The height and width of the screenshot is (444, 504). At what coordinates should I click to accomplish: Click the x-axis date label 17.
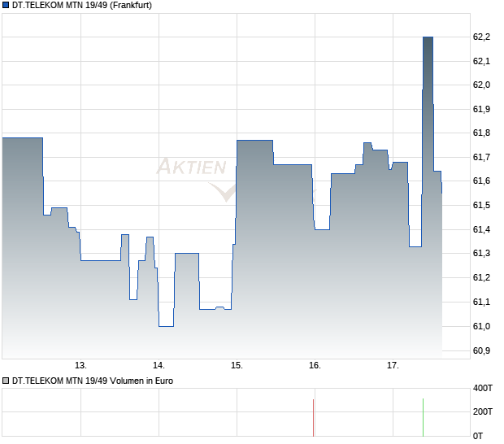(x=393, y=366)
